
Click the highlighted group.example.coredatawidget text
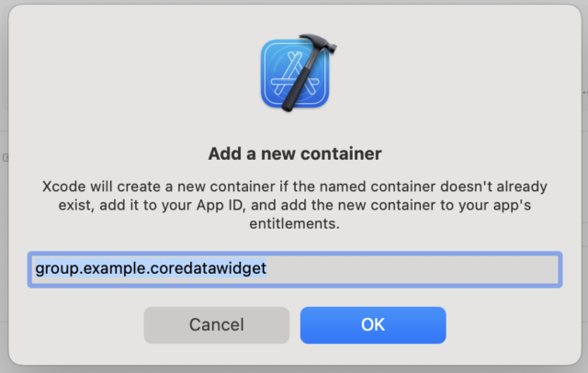coord(151,269)
